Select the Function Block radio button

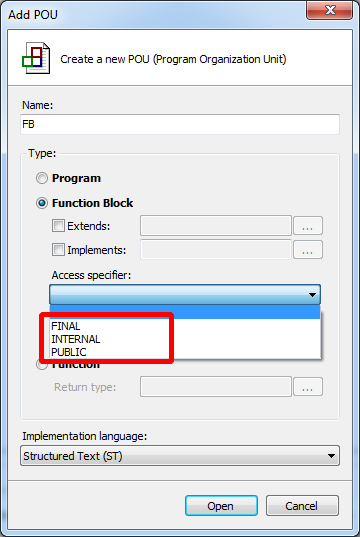point(42,203)
